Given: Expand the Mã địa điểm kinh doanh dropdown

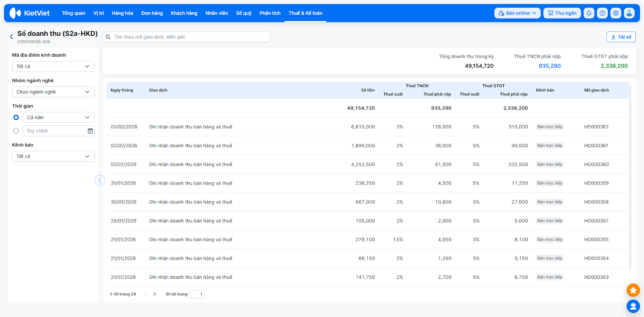Looking at the screenshot, I should 53,66.
